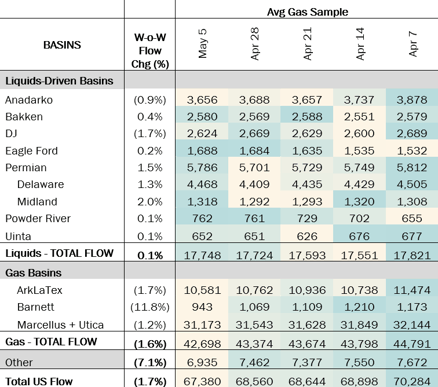This screenshot has width=438, height=387.
Task: Click Marcellus + Utica Apr 7 value 32,144
Action: [x=412, y=325]
